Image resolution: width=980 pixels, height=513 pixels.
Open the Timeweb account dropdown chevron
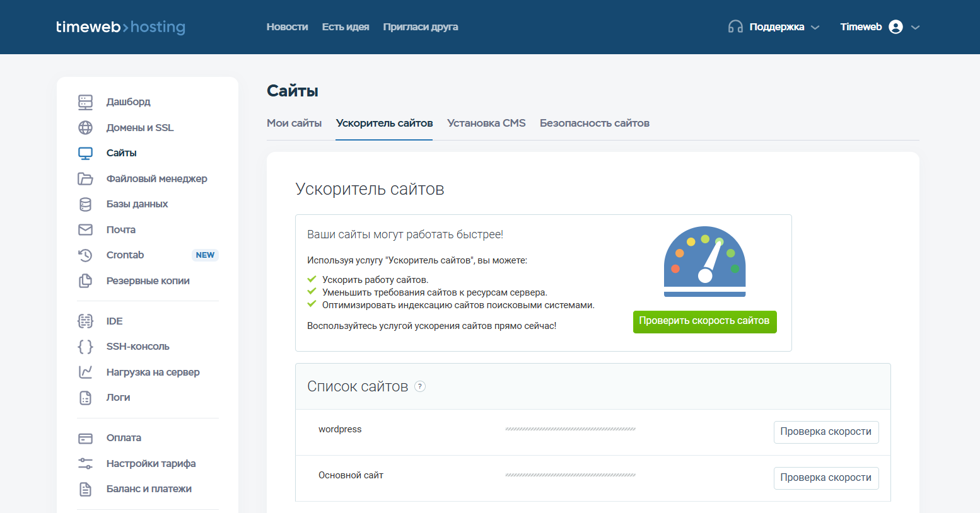[916, 28]
